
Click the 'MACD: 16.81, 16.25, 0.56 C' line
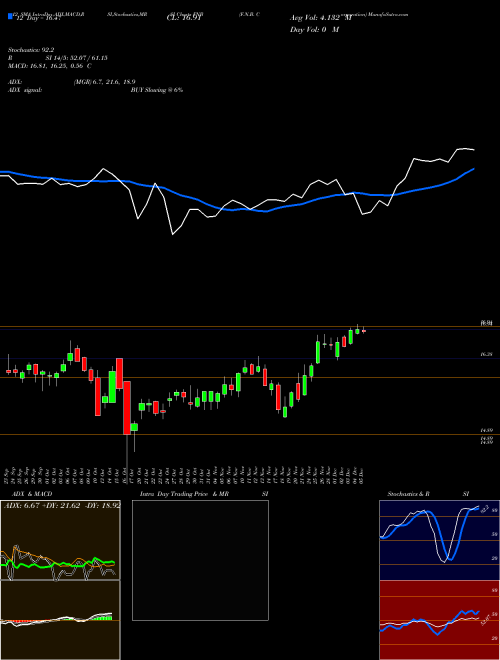50,66
